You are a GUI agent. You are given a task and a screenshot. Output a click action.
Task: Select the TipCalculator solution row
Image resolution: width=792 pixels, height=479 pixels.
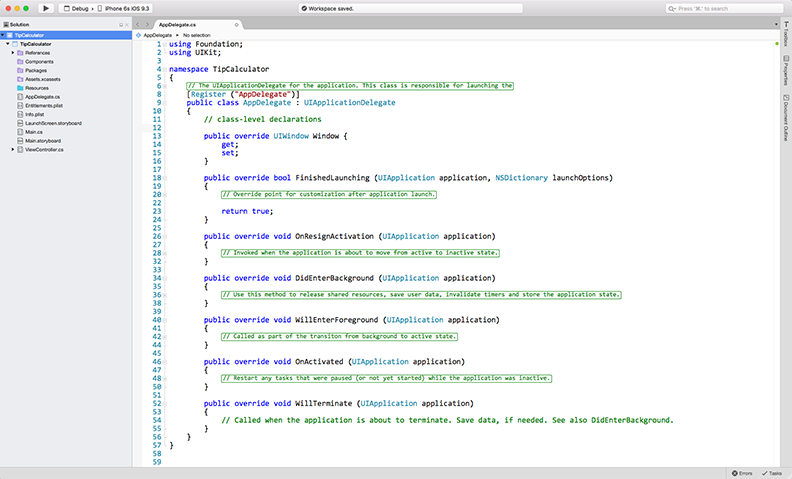pyautogui.click(x=66, y=35)
